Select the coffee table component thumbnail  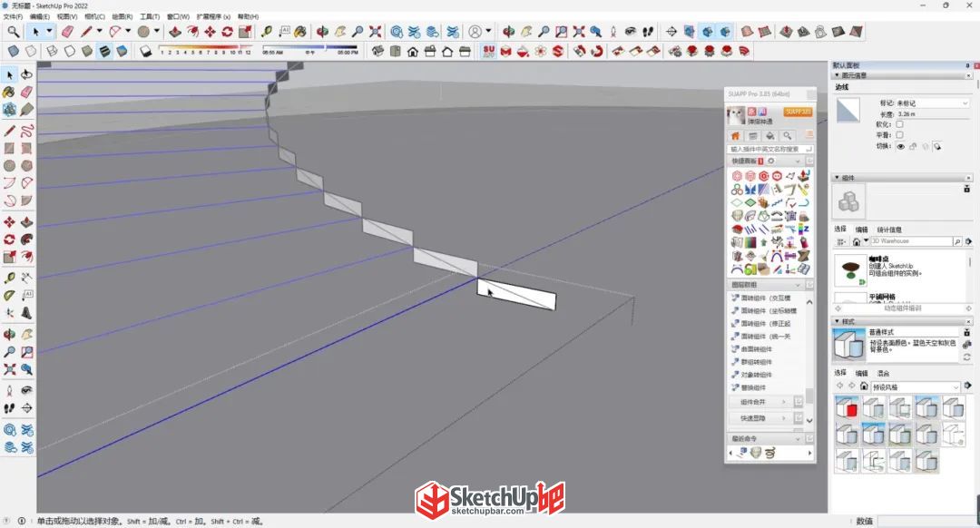(850, 270)
